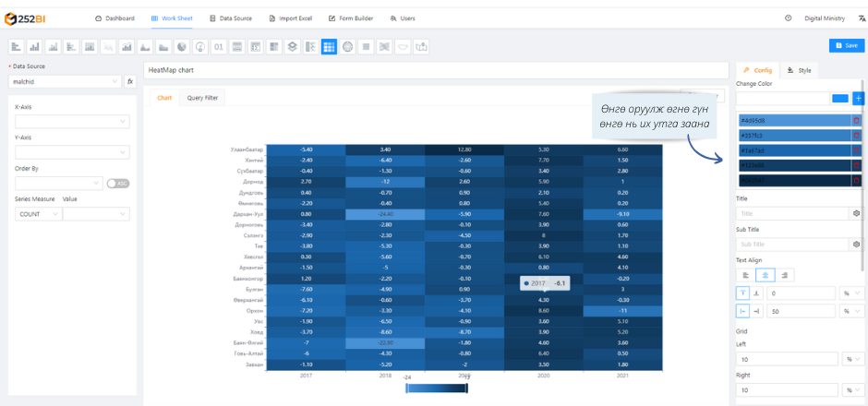Toggle the ASC order switch
Image resolution: width=868 pixels, height=406 pixels.
117,183
